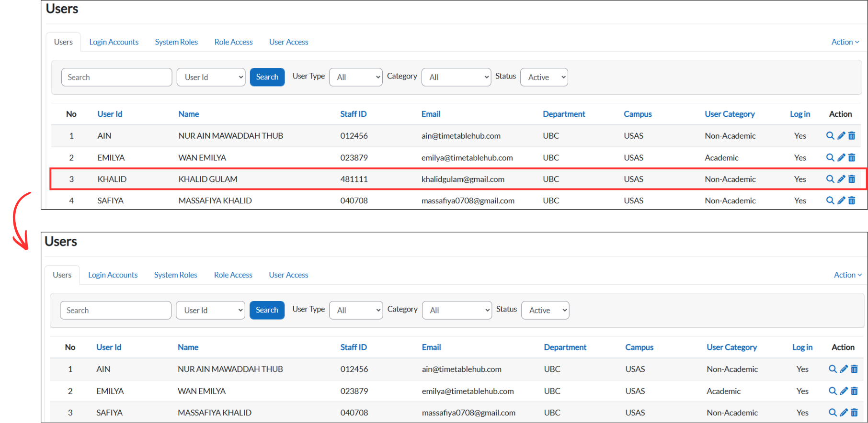868x423 pixels.
Task: Delete SAFIYA user in upper panel
Action: pos(852,200)
